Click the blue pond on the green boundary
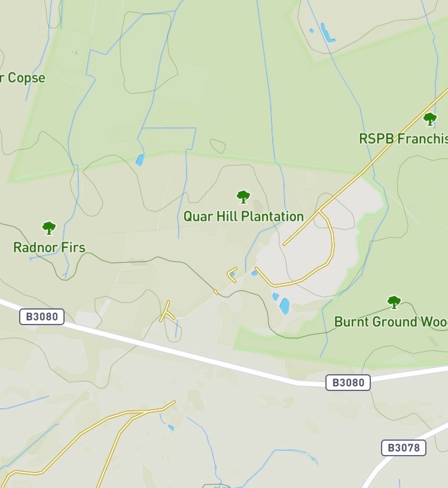The width and height of the screenshot is (448, 488). pos(140,160)
